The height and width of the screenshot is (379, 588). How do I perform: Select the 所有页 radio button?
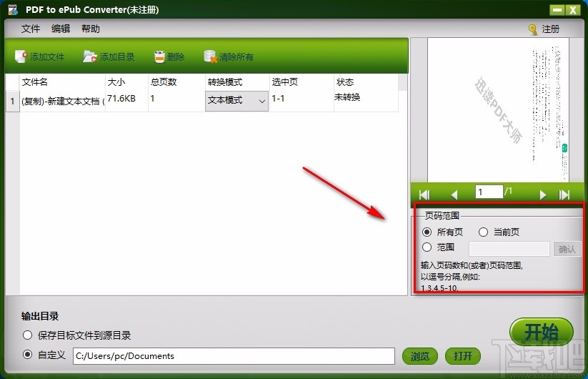coord(427,232)
